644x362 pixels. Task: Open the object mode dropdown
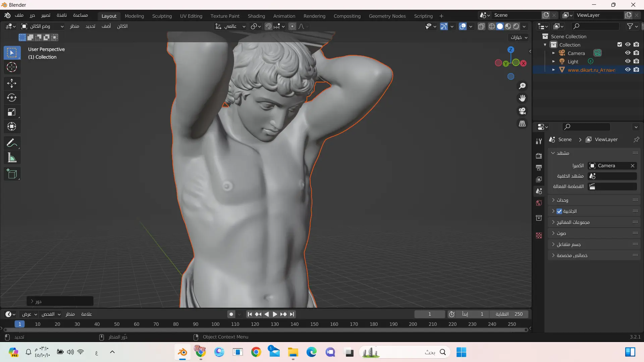pos(42,26)
